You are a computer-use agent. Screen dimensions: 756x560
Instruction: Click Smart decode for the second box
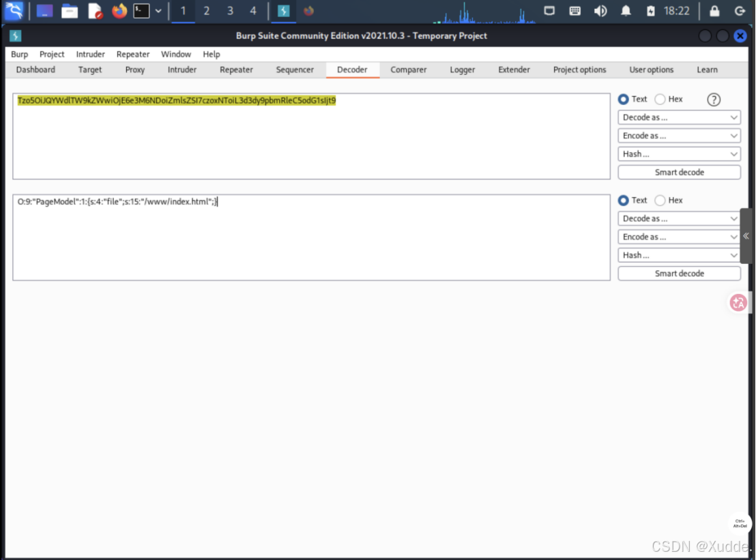(x=680, y=274)
